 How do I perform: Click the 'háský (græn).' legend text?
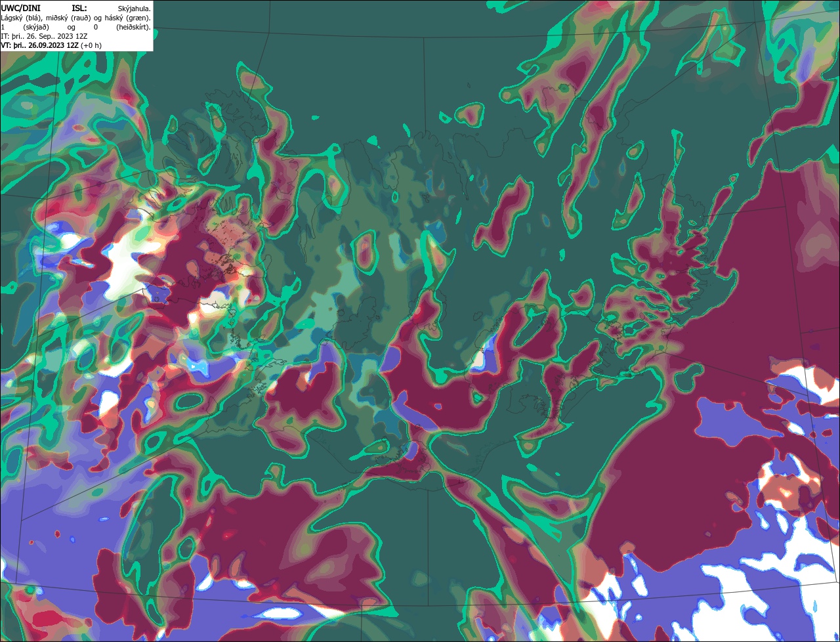[128, 18]
